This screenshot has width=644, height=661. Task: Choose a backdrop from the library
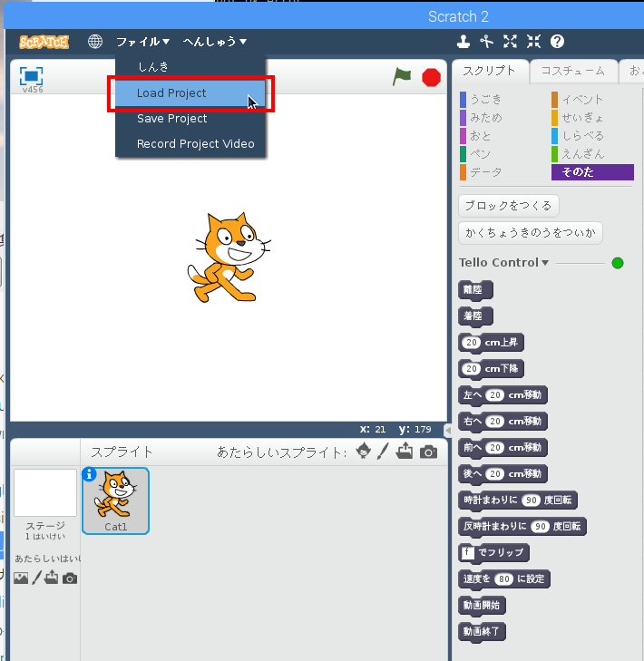pyautogui.click(x=21, y=578)
